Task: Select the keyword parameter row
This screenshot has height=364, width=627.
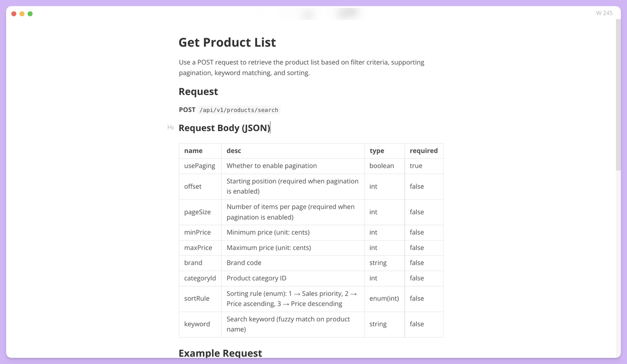Action: tap(197, 324)
